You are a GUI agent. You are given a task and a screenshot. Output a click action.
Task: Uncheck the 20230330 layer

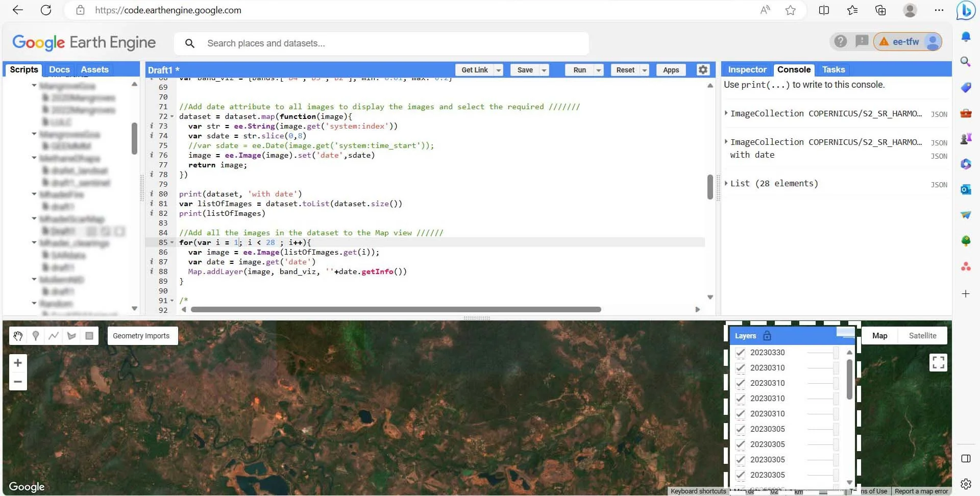[741, 352]
